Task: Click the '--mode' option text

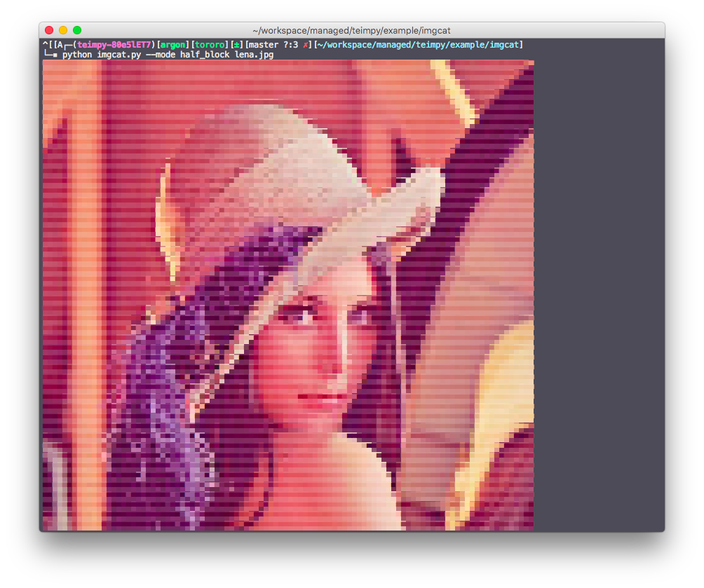Action: point(161,55)
